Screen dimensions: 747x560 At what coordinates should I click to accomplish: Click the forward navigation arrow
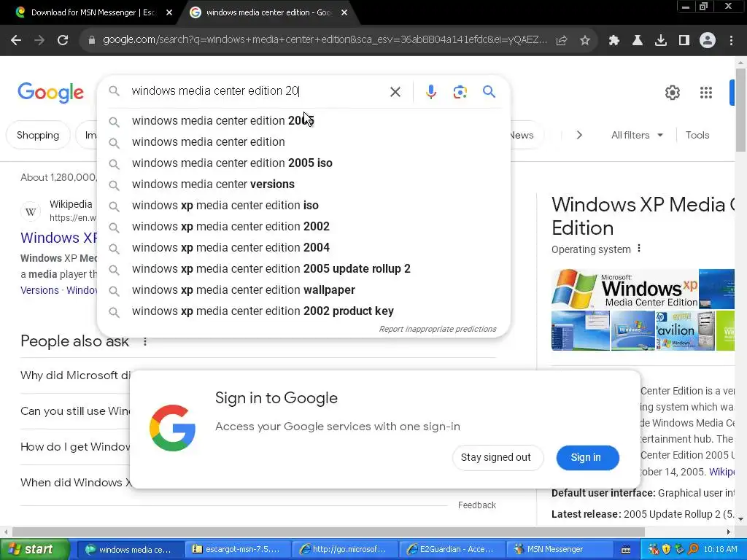point(39,41)
